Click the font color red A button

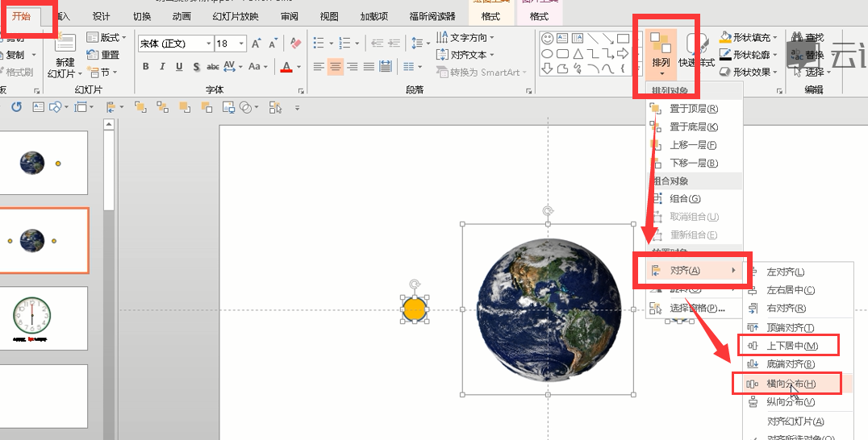tap(286, 67)
